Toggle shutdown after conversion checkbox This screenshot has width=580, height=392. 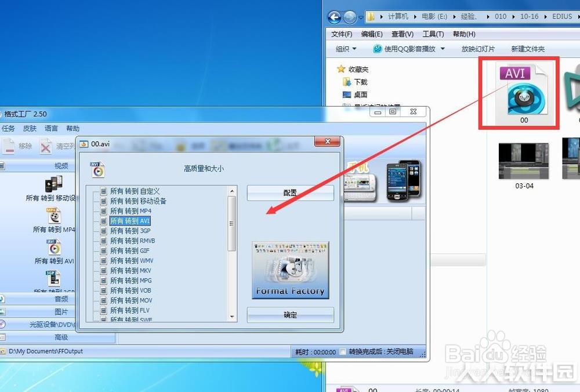point(343,351)
